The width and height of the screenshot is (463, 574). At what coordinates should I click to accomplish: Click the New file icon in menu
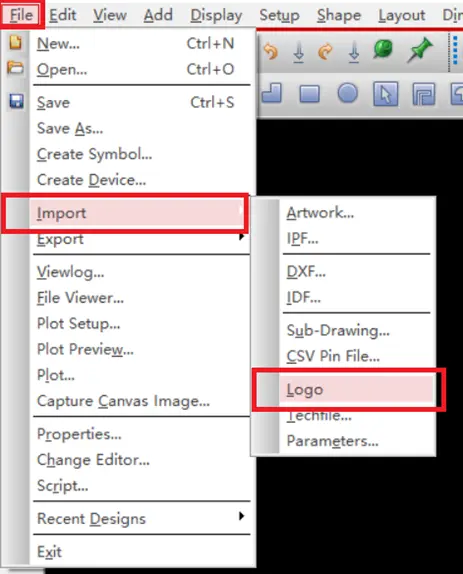coord(15,42)
